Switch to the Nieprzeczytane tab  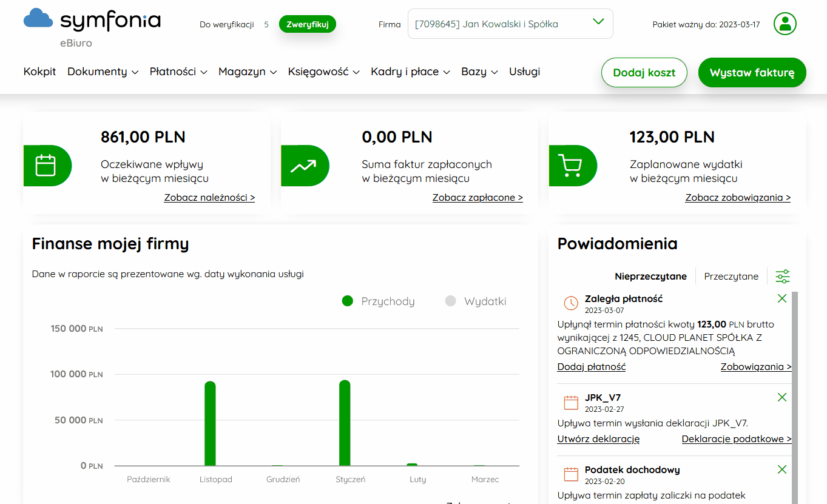(650, 277)
